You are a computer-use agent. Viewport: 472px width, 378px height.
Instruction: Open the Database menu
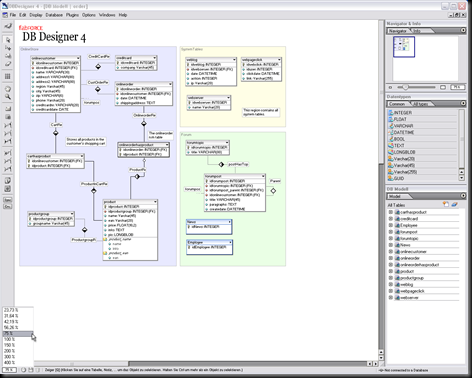54,15
